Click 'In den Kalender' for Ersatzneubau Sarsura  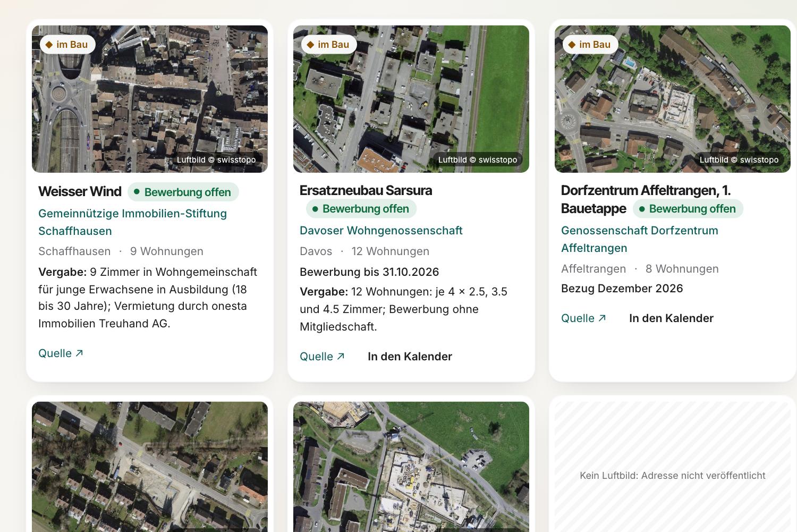[x=410, y=357]
